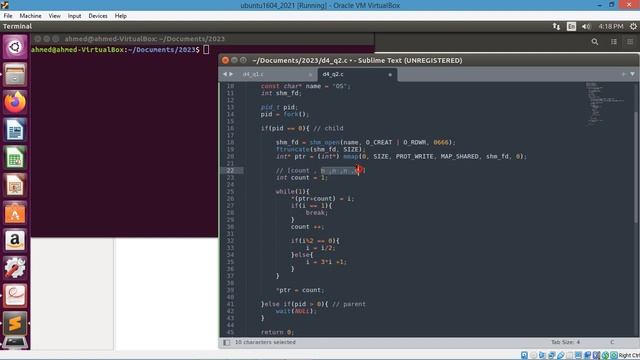This screenshot has width=640, height=360.
Task: Click the search icon in Files window
Action: [595, 42]
